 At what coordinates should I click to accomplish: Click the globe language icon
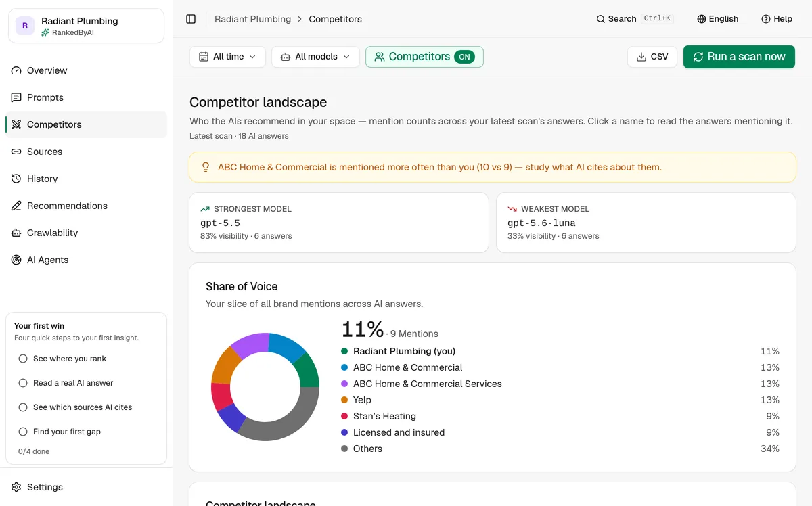coord(702,19)
